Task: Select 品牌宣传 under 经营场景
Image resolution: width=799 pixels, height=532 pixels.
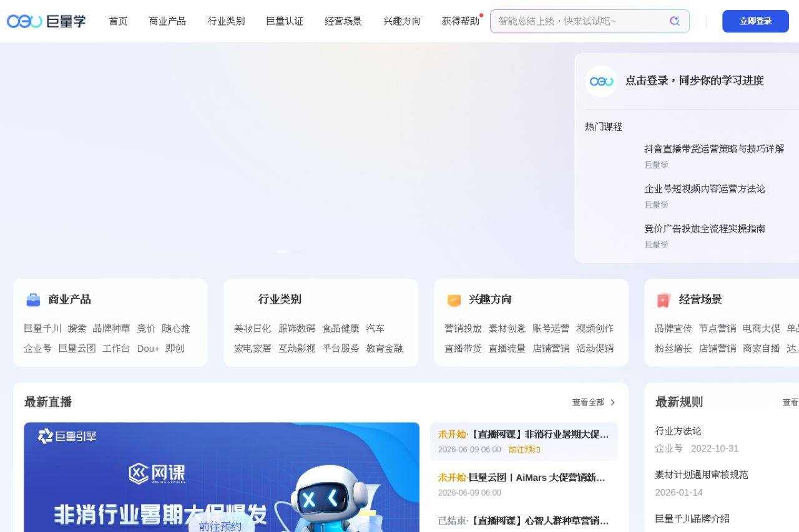Action: click(x=674, y=329)
